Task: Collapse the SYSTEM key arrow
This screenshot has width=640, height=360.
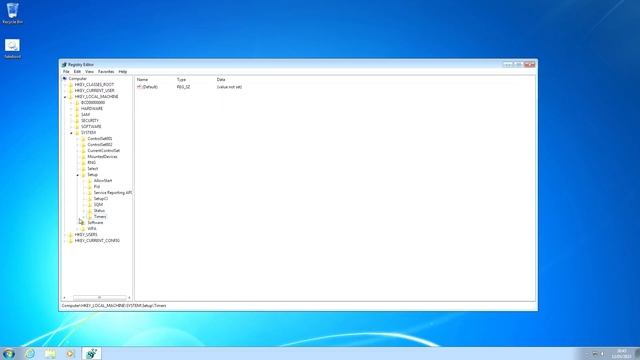Action: pyautogui.click(x=71, y=133)
